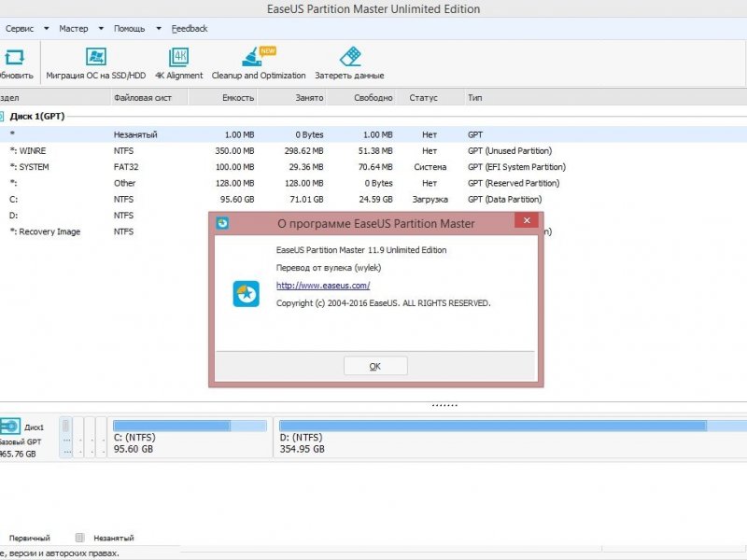Click the Refresh toolbar icon
The image size is (747, 560).
click(14, 57)
